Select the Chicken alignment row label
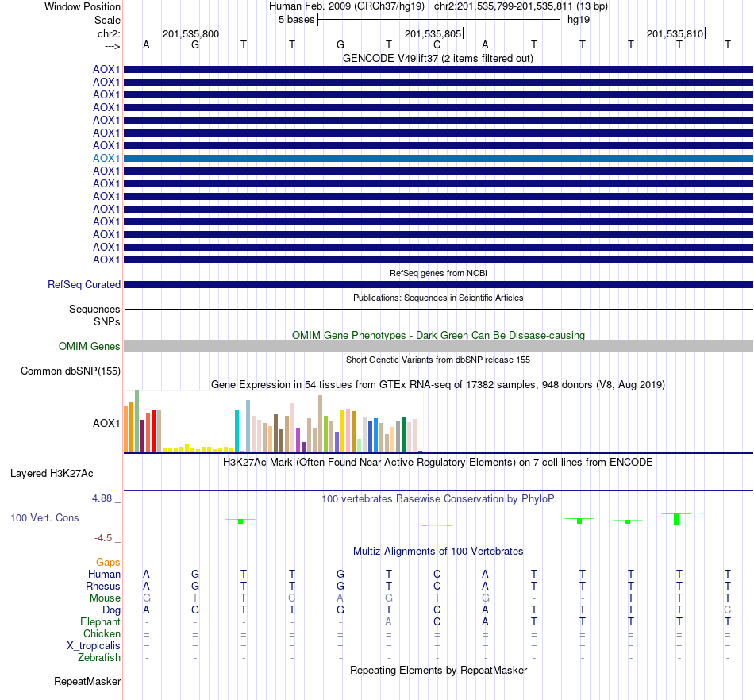 coord(102,633)
